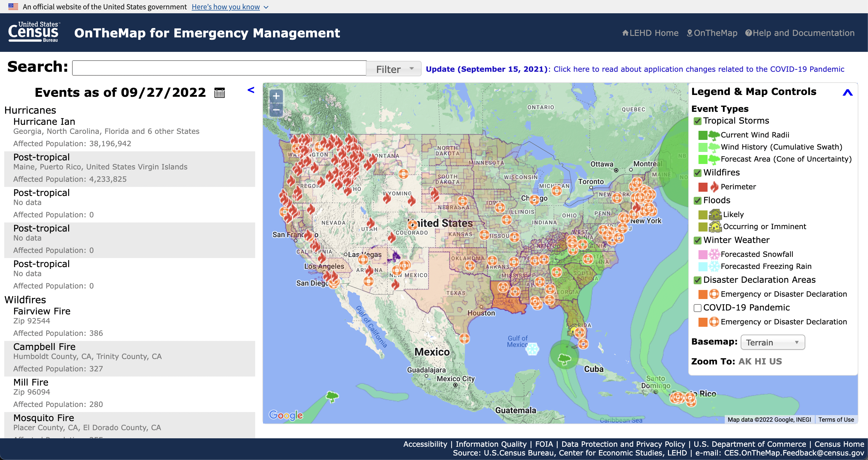Screen dimensions: 868x460
Task: Toggle Disaster Declaration Areas checkbox
Action: tap(698, 280)
